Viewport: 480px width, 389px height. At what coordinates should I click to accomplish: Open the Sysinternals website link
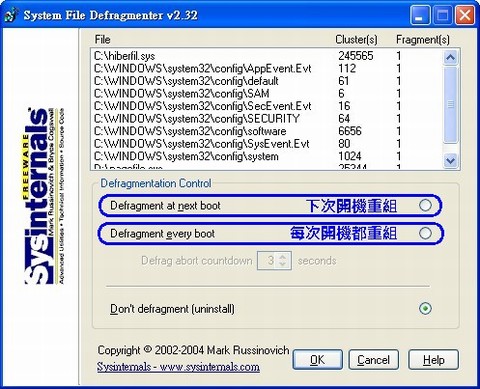point(178,367)
